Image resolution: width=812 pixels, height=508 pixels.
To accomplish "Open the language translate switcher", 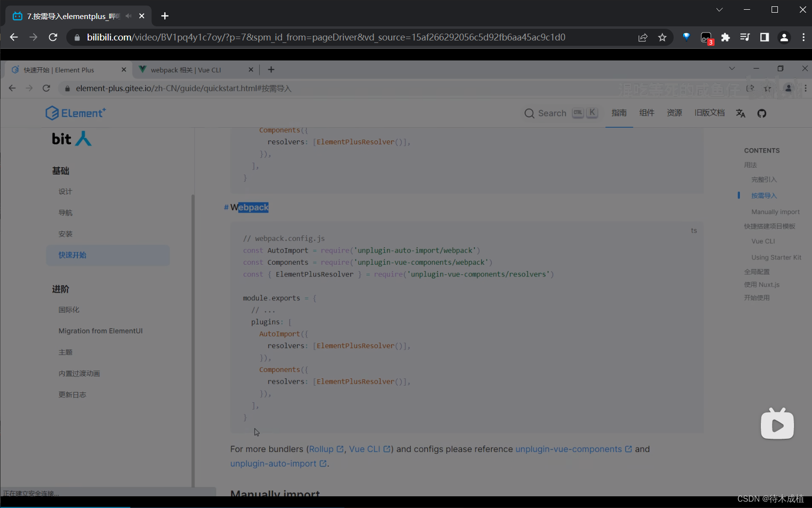I will click(741, 113).
